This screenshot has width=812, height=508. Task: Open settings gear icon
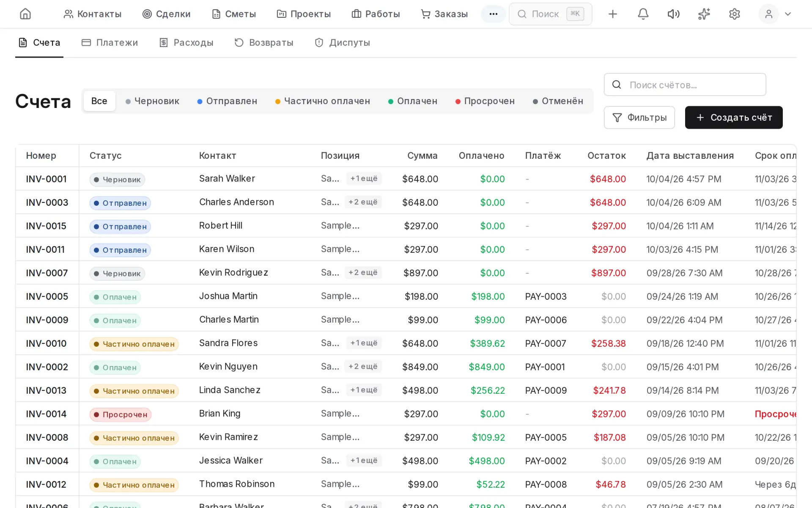[734, 14]
